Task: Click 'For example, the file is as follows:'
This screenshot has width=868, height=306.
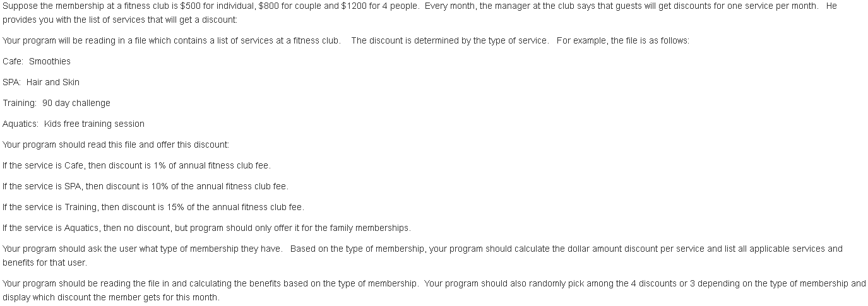Action: (x=622, y=40)
